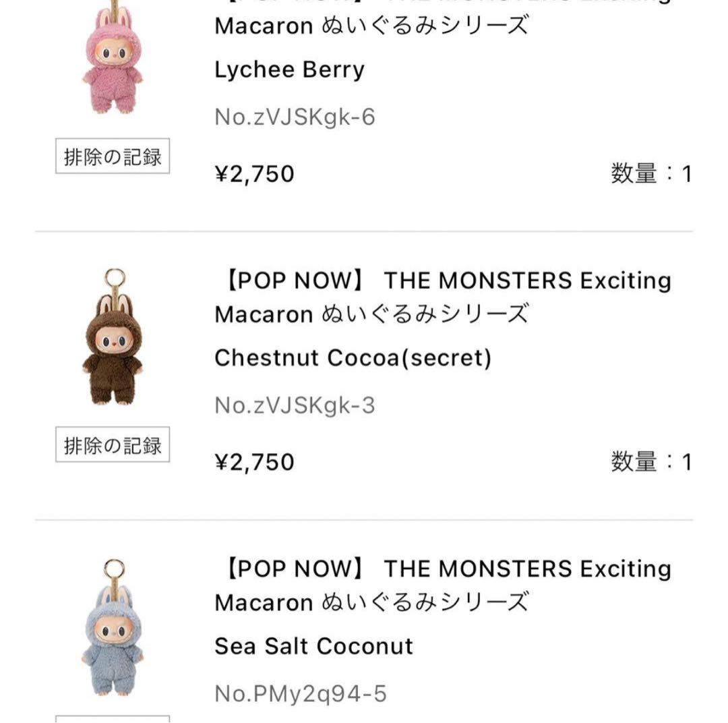The image size is (728, 723).
Task: Click item number No.zVJSKgk-3
Action: [297, 405]
